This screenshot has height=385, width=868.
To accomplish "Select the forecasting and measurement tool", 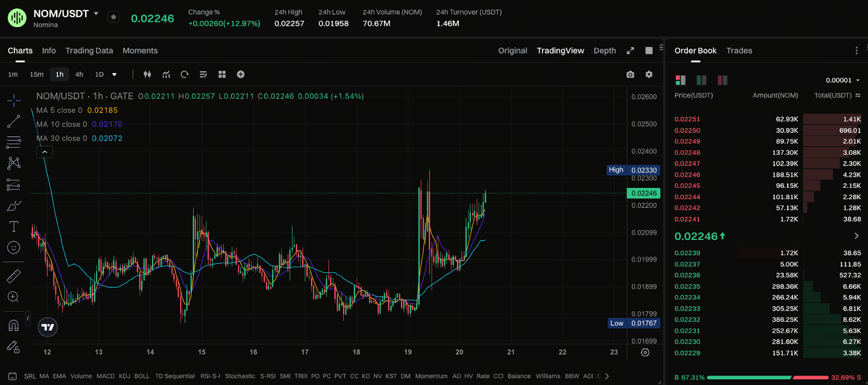I will 14,185.
